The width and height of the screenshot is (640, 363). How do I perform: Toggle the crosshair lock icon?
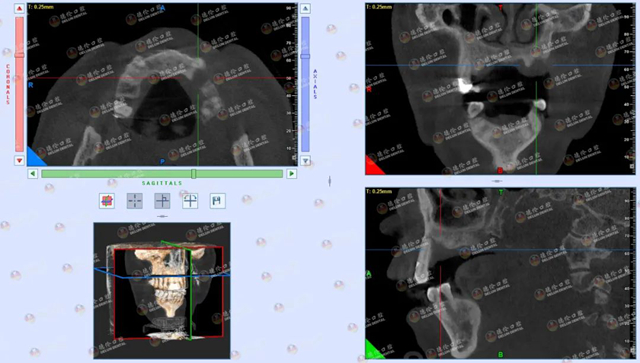point(162,201)
